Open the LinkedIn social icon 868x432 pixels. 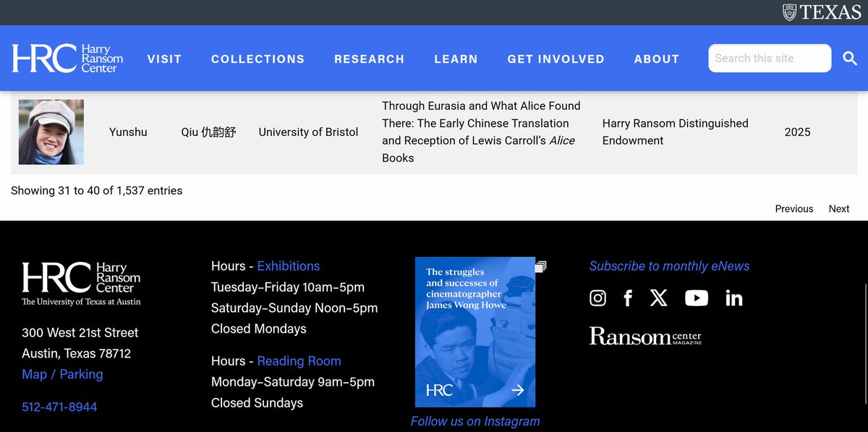[x=734, y=297]
